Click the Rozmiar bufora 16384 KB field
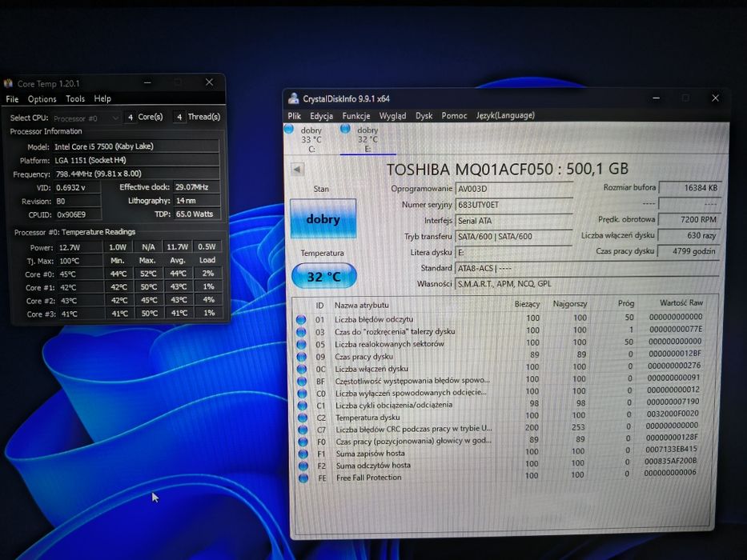 (x=689, y=188)
